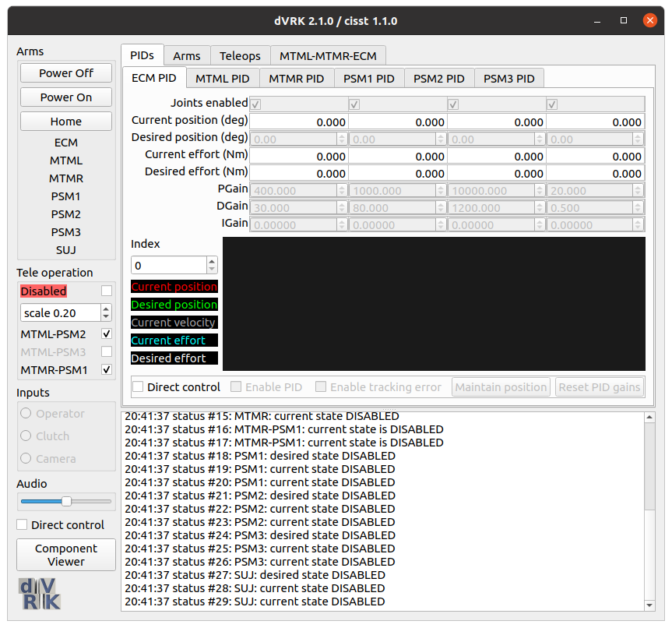
Task: Click the scale 0.20 input field
Action: point(61,312)
